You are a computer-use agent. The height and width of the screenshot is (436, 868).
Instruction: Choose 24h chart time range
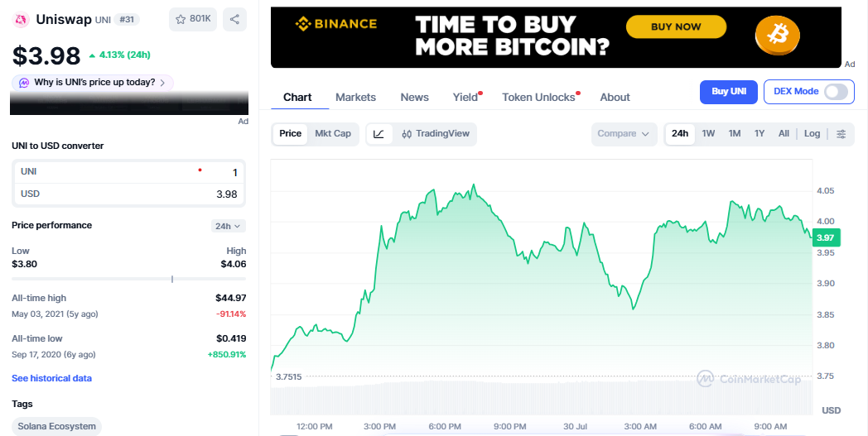tap(680, 134)
